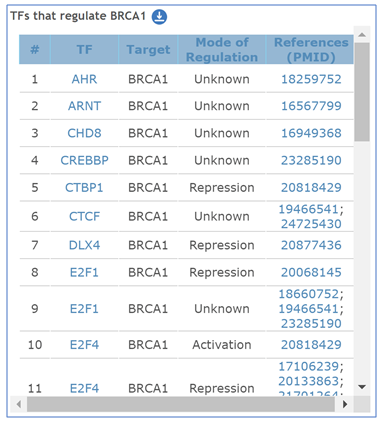Click the vertical scrollbar up arrow

click(x=362, y=35)
